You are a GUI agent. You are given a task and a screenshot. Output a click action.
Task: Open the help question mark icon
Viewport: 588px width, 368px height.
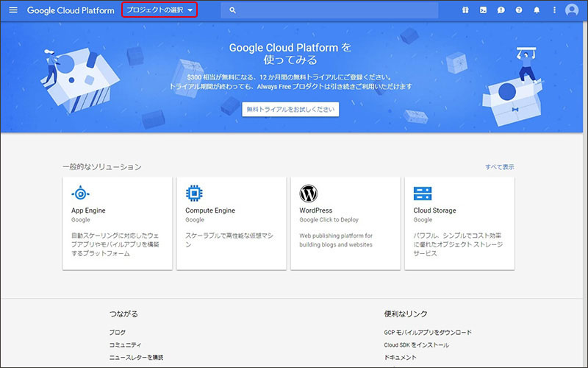[x=519, y=10]
